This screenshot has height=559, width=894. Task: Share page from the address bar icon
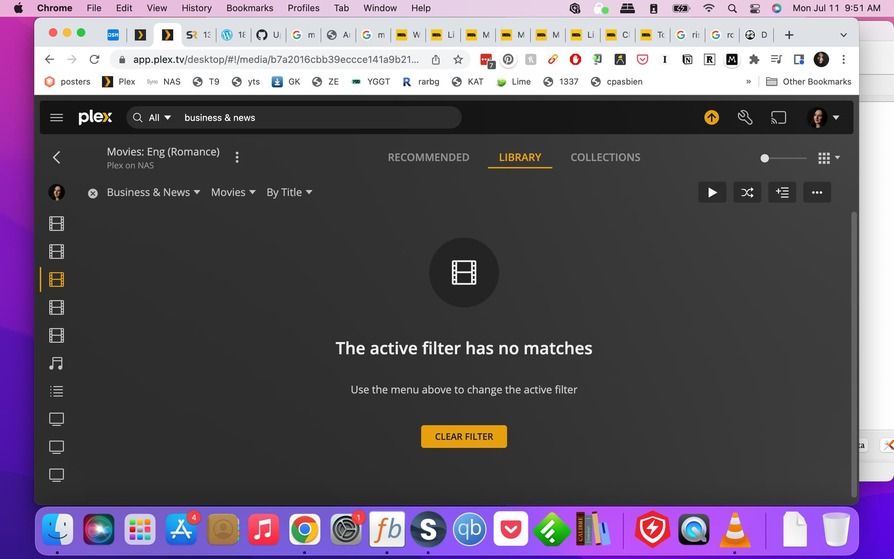pyautogui.click(x=436, y=59)
